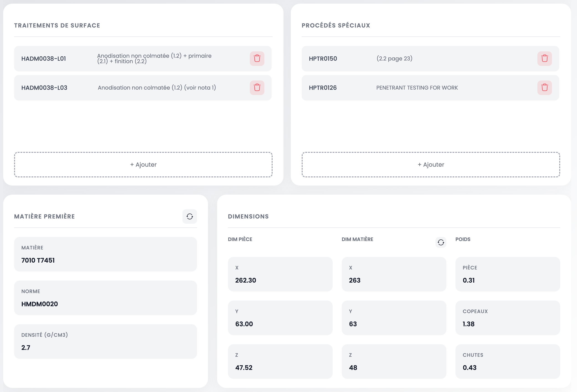Edit the Dim Matière Z value 48
The image size is (577, 392).
pos(394,367)
